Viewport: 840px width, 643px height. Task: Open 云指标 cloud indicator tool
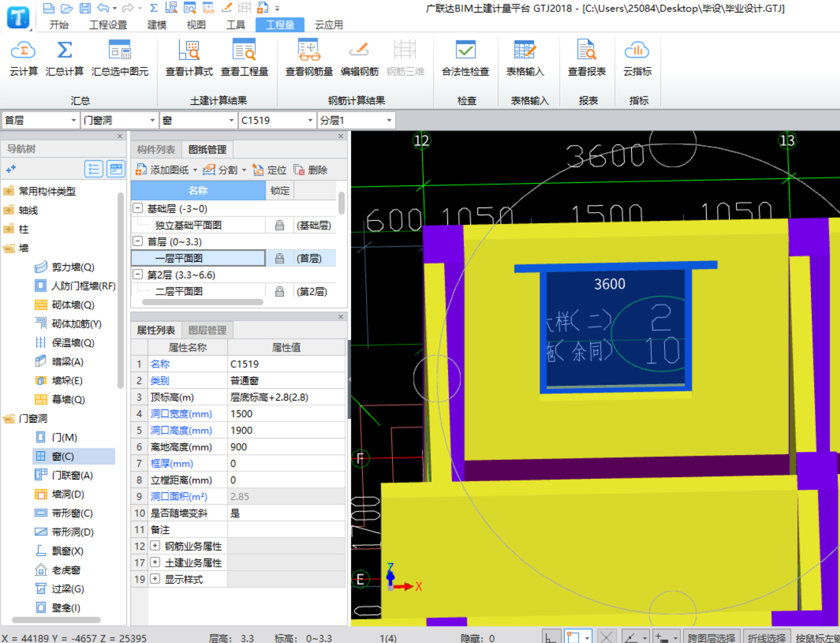[637, 59]
